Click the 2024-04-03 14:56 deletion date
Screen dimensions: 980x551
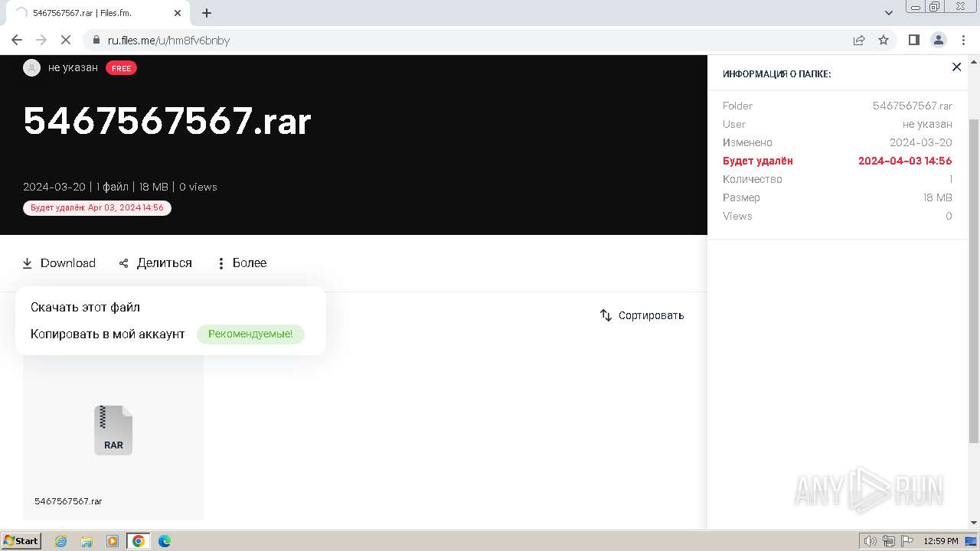coord(905,161)
